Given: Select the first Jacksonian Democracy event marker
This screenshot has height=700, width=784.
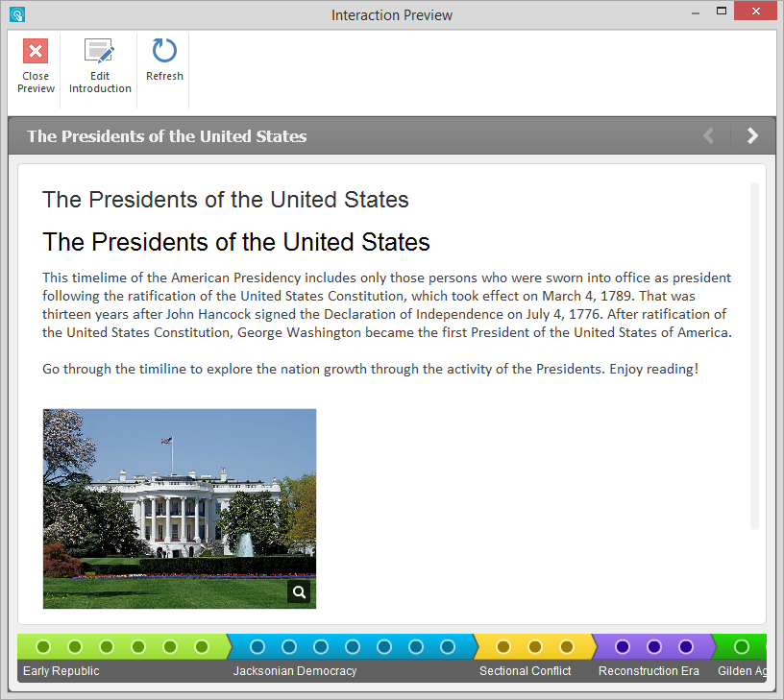Looking at the screenshot, I should click(x=257, y=647).
